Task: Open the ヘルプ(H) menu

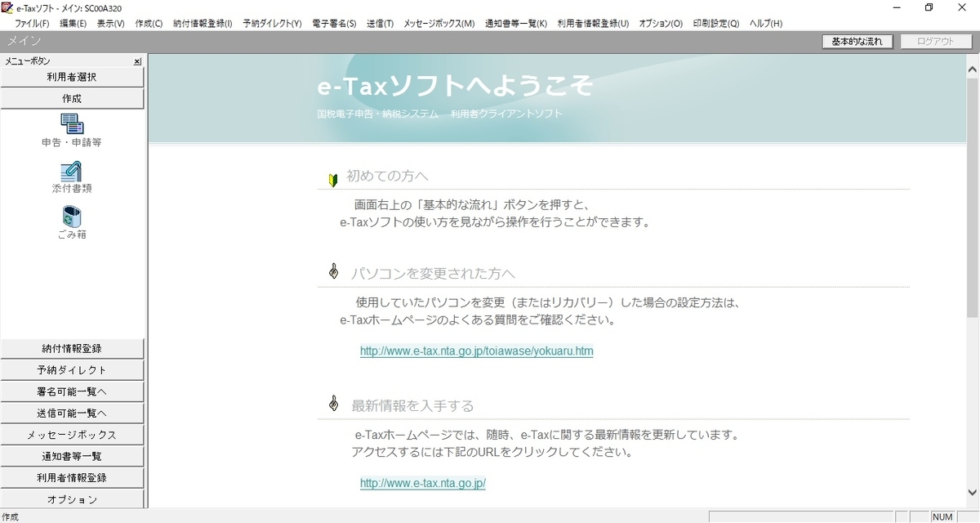Action: point(765,24)
